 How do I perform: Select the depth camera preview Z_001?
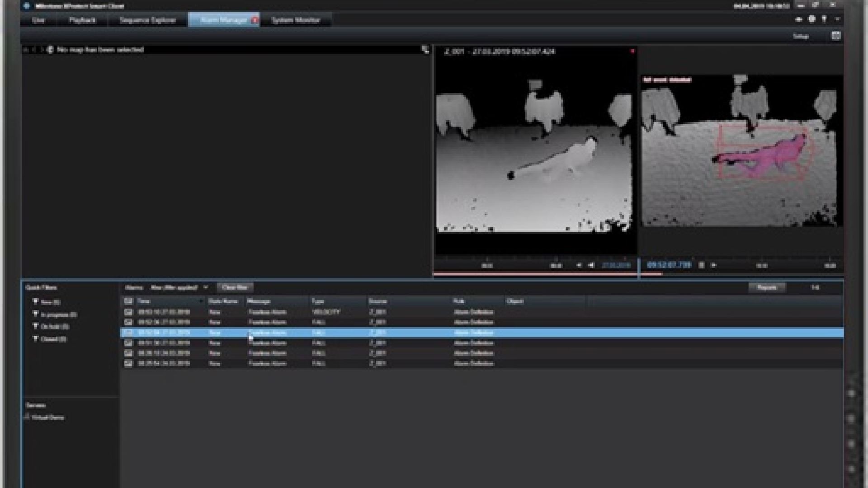[535, 150]
